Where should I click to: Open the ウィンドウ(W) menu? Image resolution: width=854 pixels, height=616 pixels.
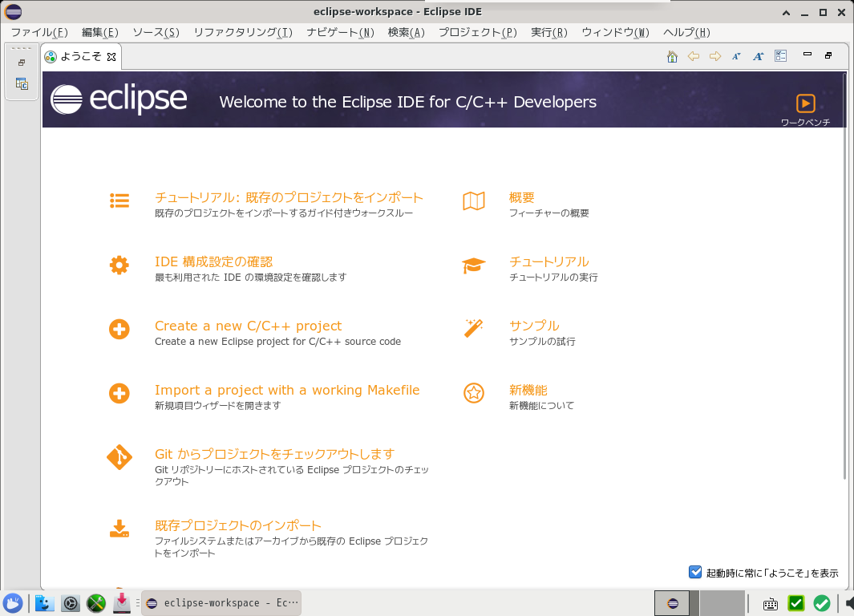[x=616, y=32]
